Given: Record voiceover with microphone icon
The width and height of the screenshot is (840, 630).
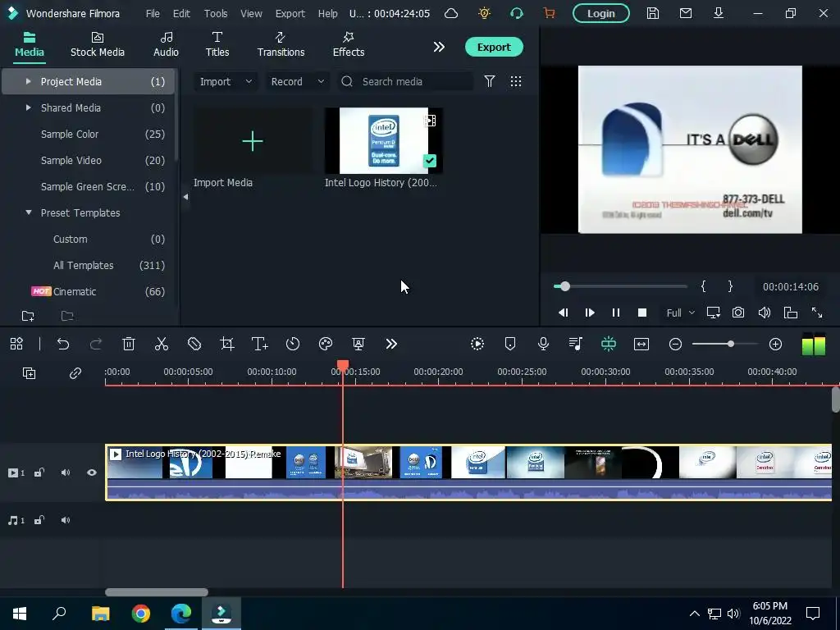Looking at the screenshot, I should (x=543, y=344).
